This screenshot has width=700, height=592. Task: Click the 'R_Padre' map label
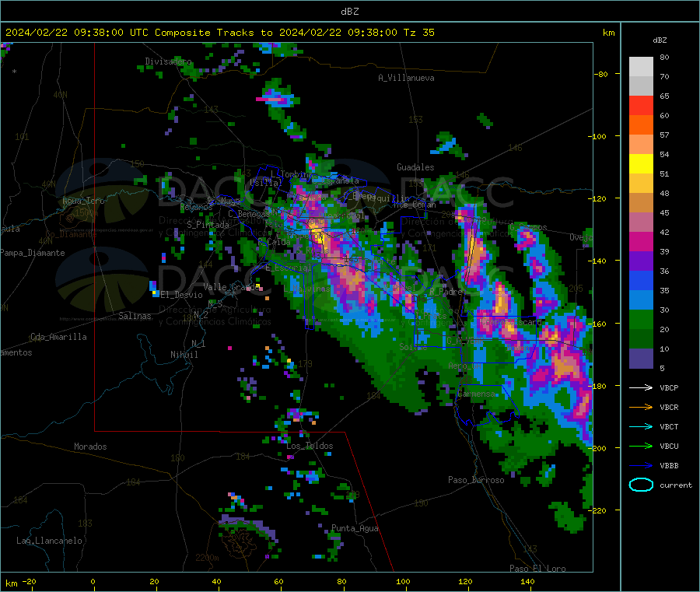(x=446, y=292)
